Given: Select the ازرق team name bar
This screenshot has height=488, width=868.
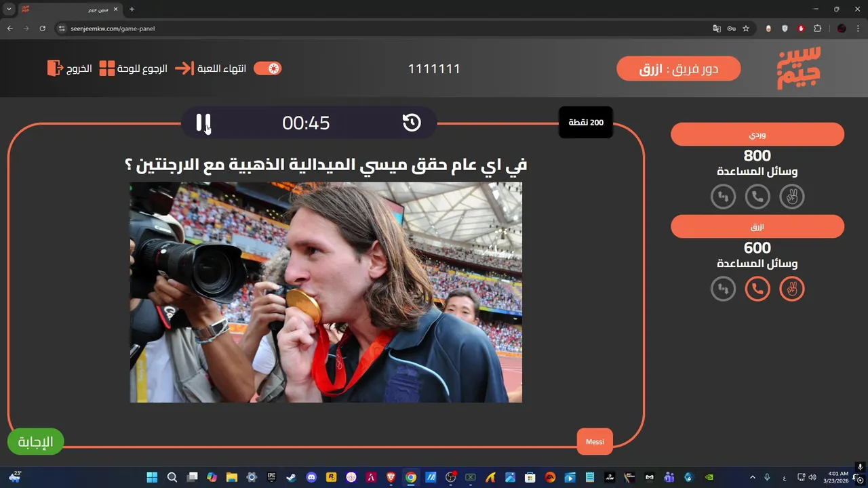Looking at the screenshot, I should (x=757, y=226).
